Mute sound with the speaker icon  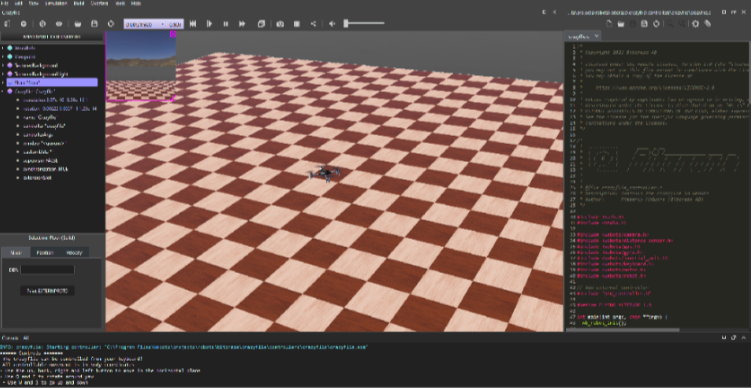tap(332, 24)
